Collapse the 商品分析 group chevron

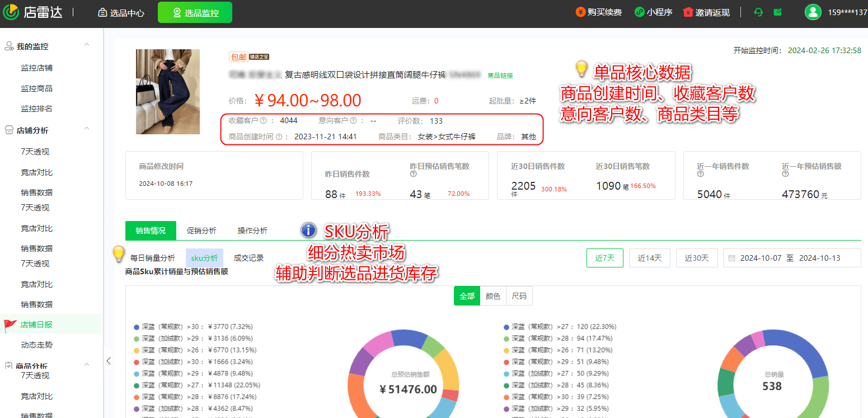[87, 364]
